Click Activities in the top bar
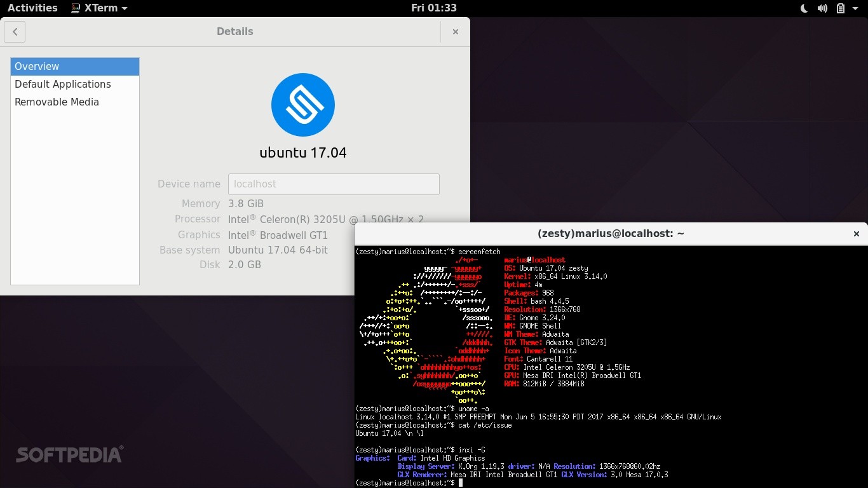The width and height of the screenshot is (868, 488). (32, 8)
